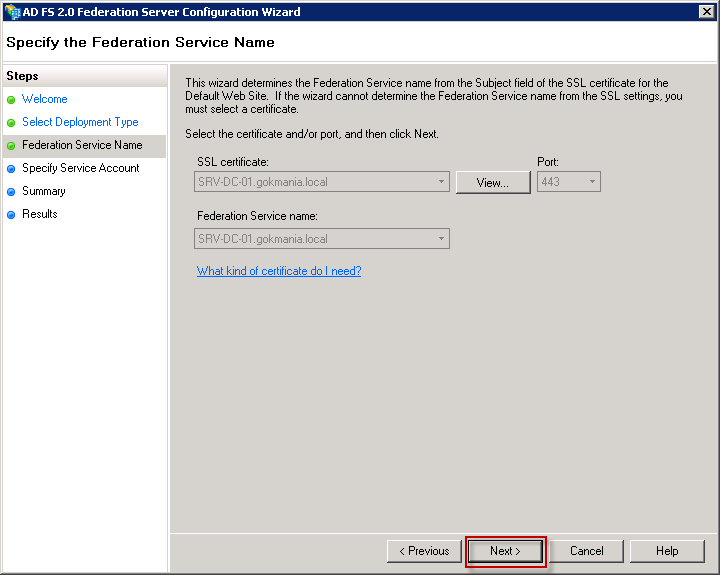Click the 'SSL certificate:' label

coord(233,162)
